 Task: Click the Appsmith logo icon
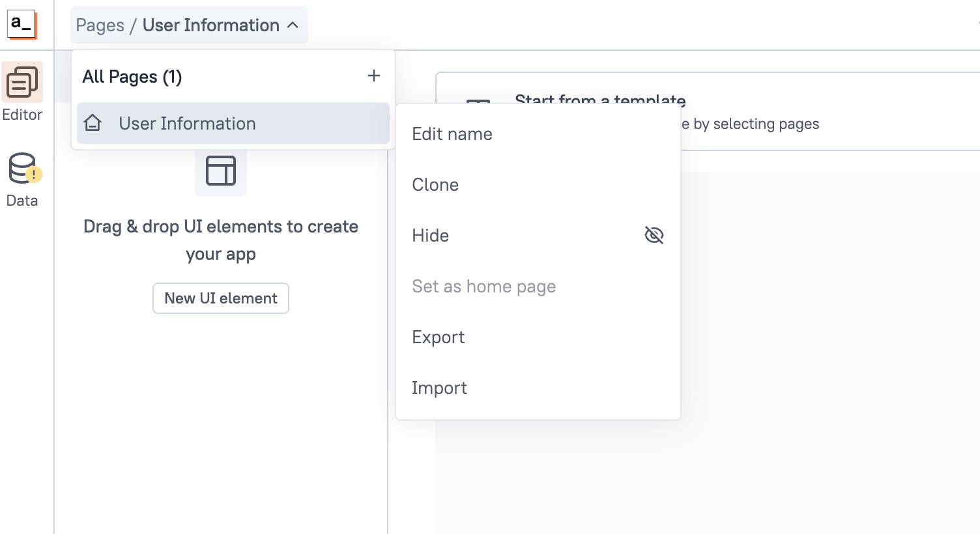pyautogui.click(x=22, y=25)
